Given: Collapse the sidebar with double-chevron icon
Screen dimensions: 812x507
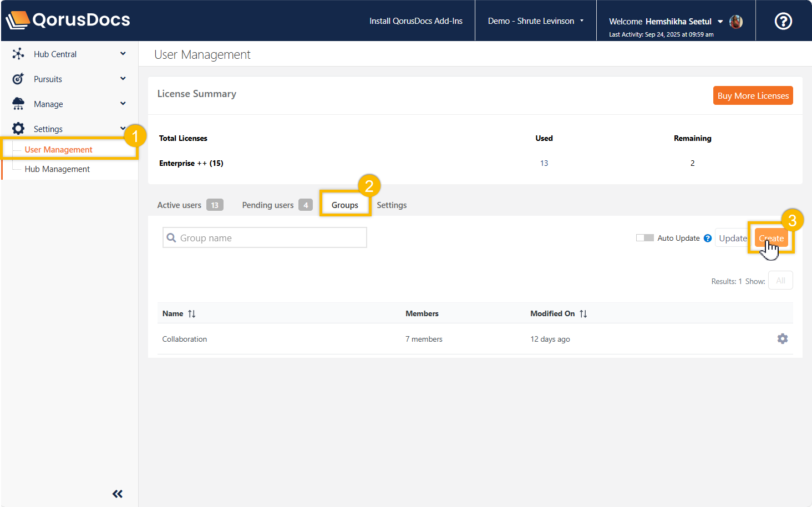Looking at the screenshot, I should click(x=118, y=494).
